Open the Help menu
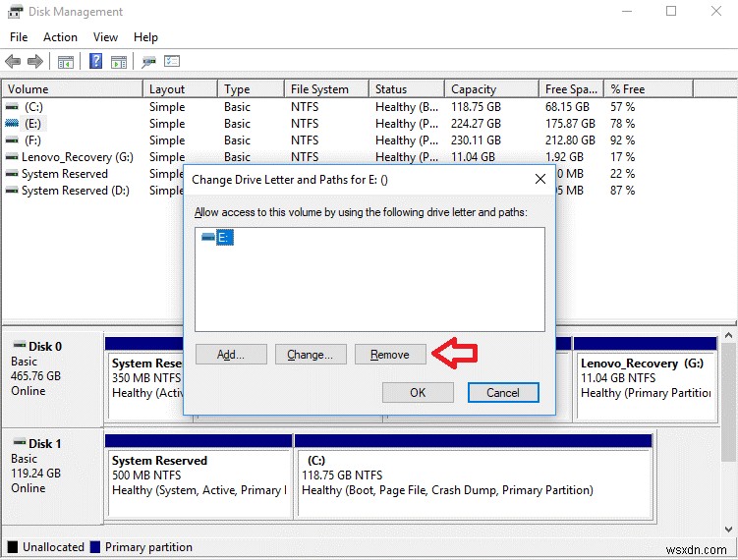 pos(145,37)
